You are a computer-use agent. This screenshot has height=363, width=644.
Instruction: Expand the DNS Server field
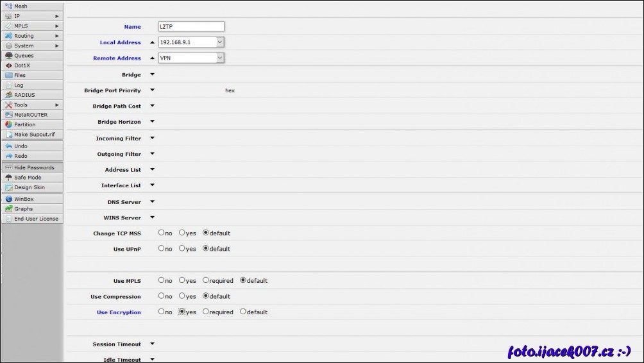point(153,201)
